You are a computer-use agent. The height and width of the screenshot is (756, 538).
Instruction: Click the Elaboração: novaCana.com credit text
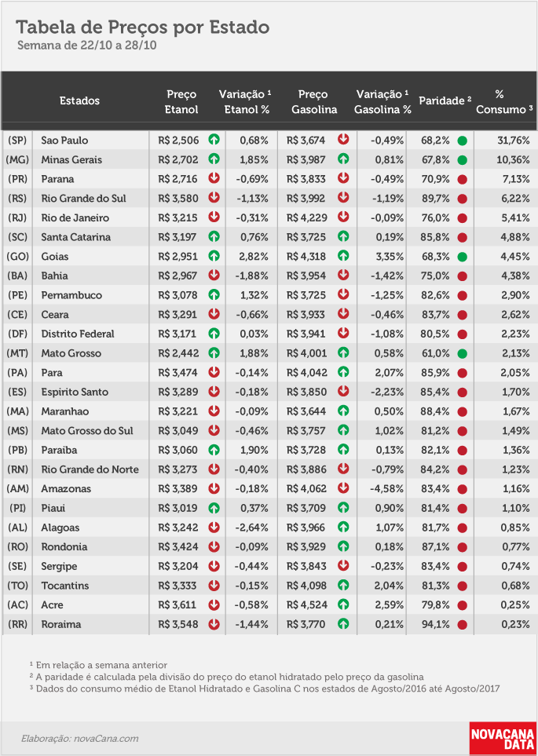pos(79,738)
